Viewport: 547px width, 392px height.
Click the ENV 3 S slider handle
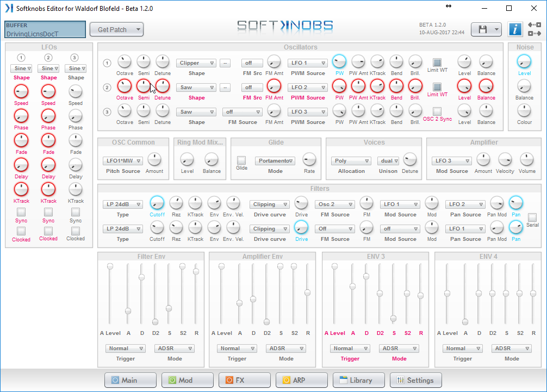click(x=393, y=319)
